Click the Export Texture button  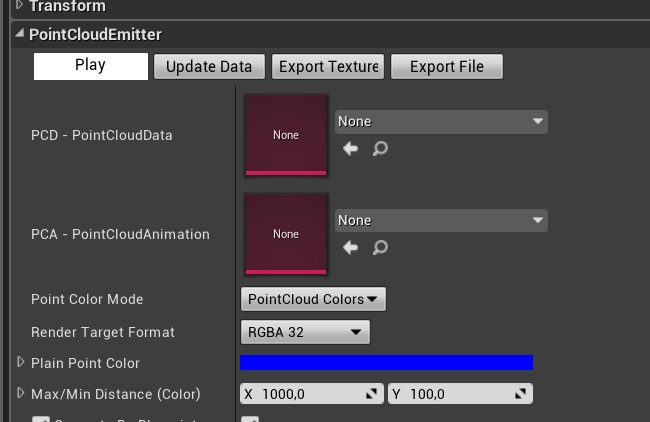328,67
